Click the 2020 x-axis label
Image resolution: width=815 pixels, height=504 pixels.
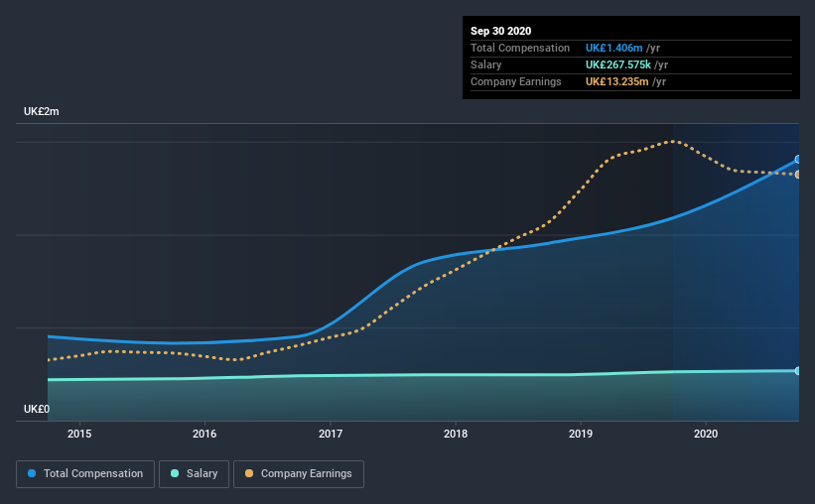coord(706,434)
